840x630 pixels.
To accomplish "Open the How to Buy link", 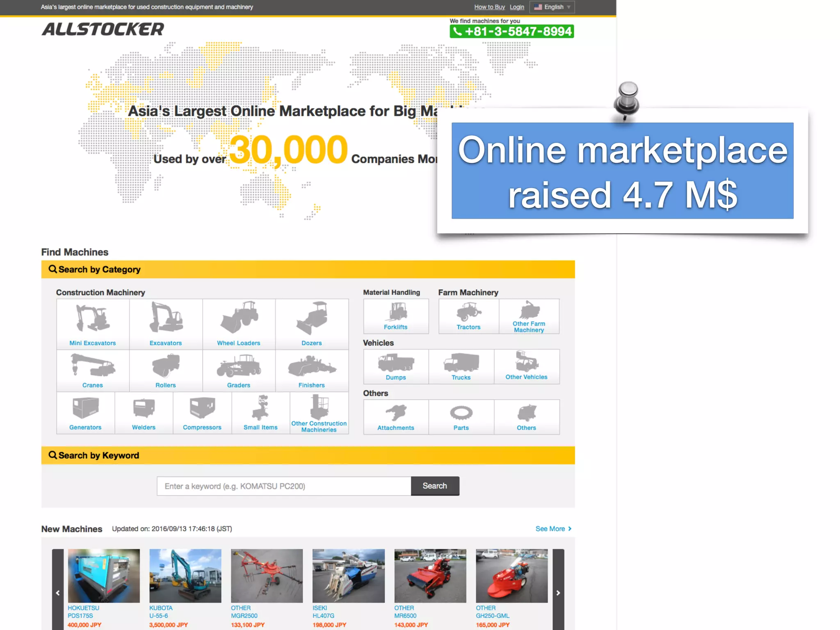I will [x=489, y=7].
